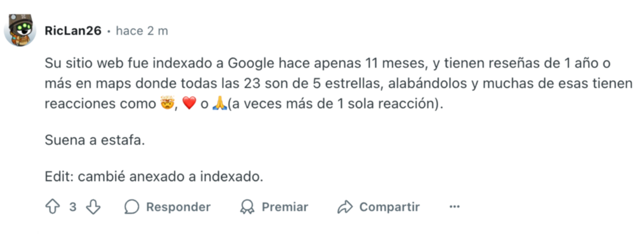The height and width of the screenshot is (234, 644).
Task: Click the "Edit: cambié anexado a indexado." line
Action: coord(154,177)
